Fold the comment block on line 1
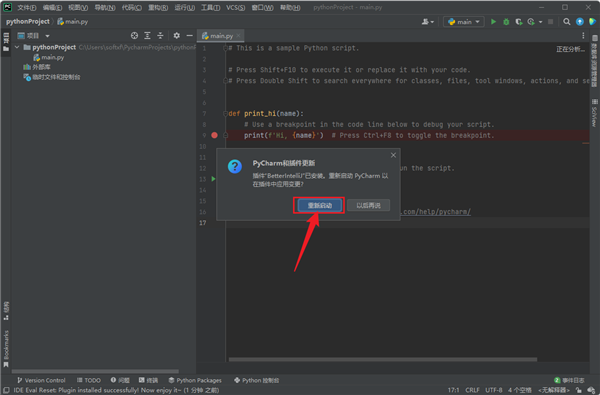Viewport: 600px width, 395px height. 225,48
